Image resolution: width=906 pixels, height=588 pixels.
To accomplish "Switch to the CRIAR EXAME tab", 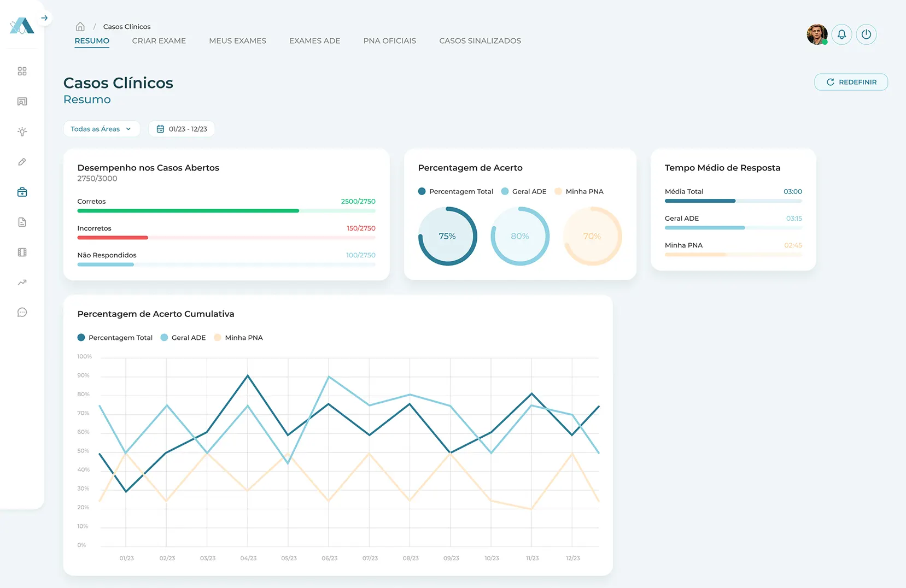I will click(159, 41).
